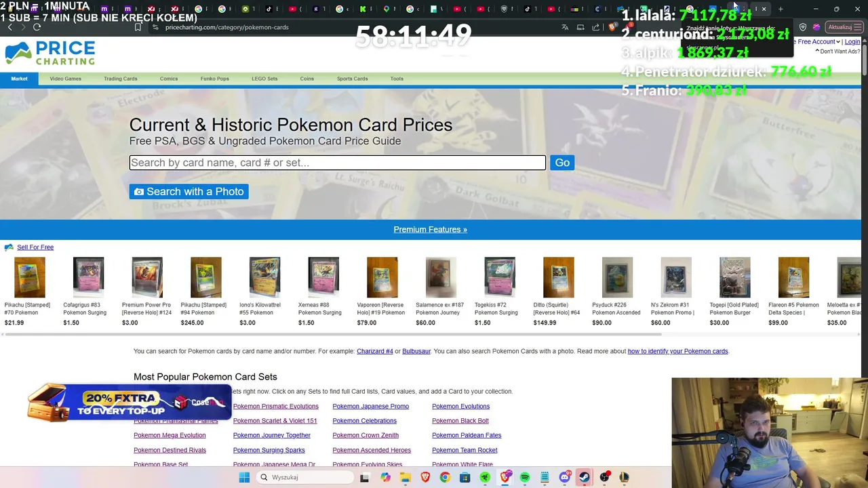Open Microsoft Store from the taskbar
868x488 pixels.
pos(465,477)
